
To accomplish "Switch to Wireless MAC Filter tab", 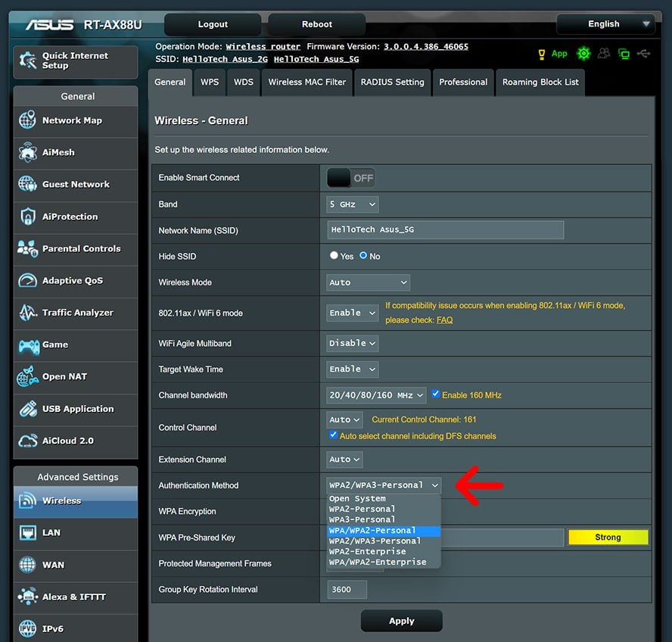I will 306,83.
